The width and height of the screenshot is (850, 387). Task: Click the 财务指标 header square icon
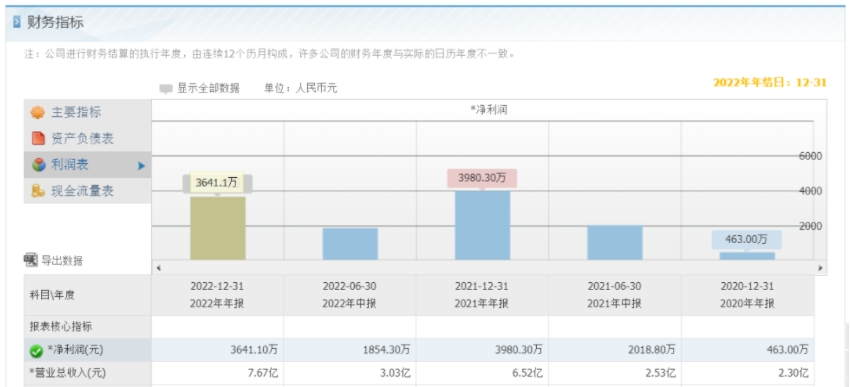click(17, 23)
